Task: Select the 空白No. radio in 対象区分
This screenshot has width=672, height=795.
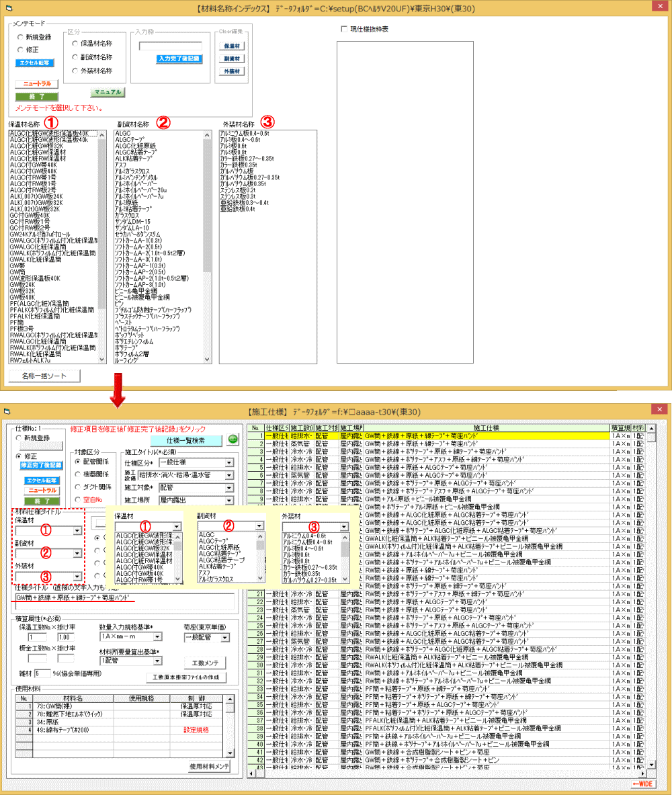Action: (89, 500)
